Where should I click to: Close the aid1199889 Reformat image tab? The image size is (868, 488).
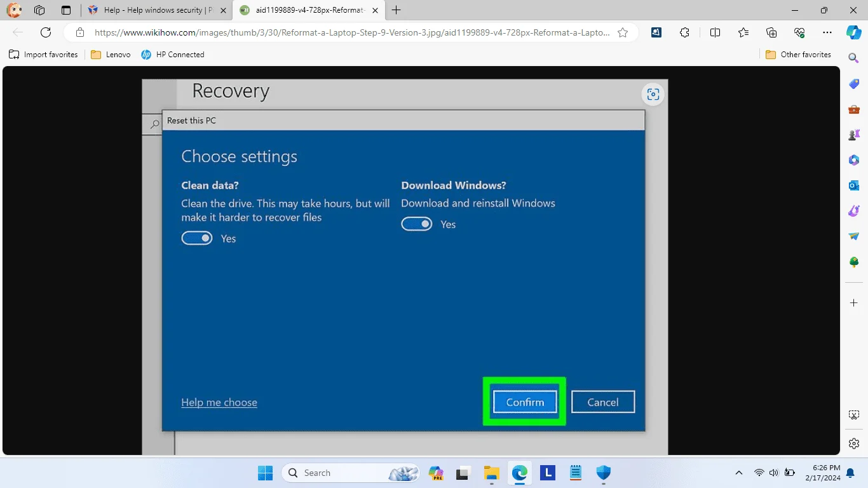tap(376, 10)
